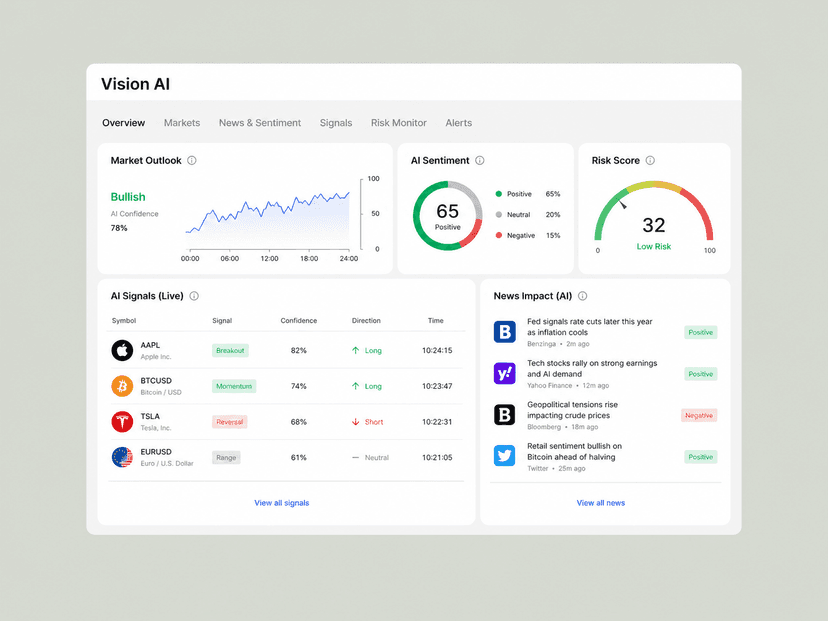This screenshot has height=621, width=828.
Task: Open the Yahoo Finance source icon
Action: click(504, 373)
